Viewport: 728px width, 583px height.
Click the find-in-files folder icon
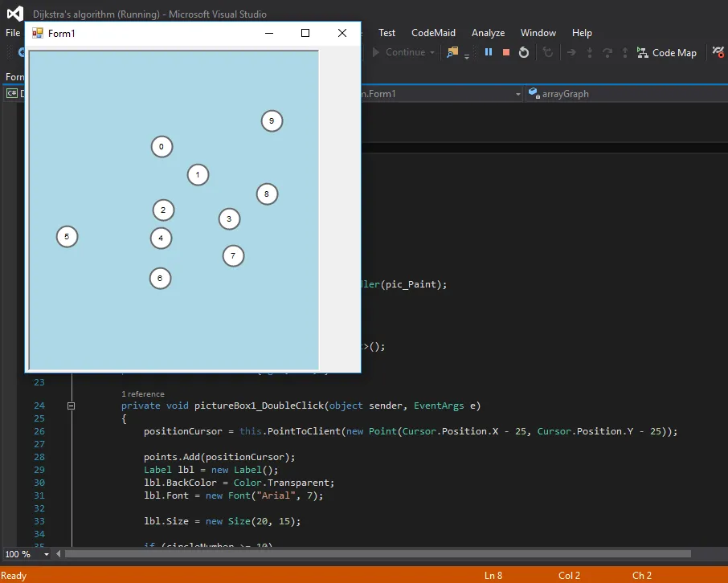tap(453, 52)
